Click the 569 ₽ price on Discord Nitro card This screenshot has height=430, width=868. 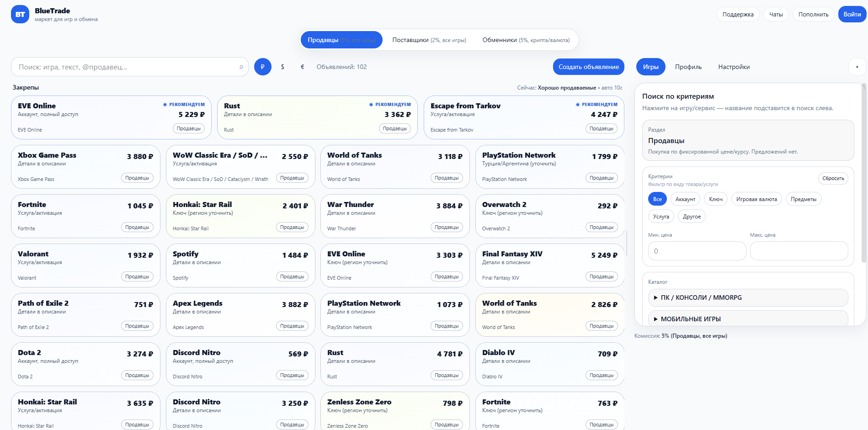point(298,354)
